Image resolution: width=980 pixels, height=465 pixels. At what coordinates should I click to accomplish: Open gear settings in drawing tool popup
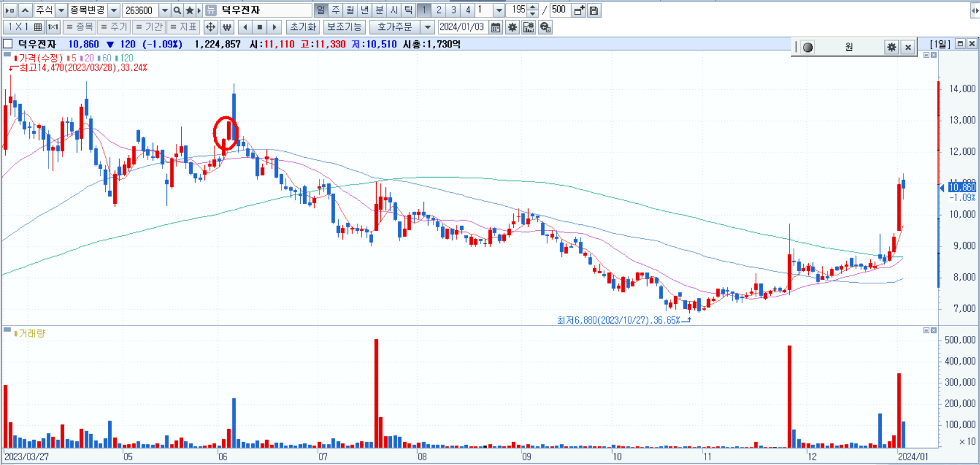891,47
